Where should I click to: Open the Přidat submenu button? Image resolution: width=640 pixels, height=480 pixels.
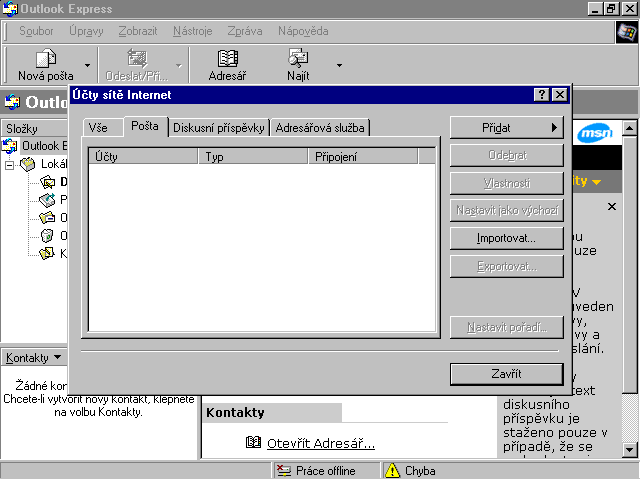tap(507, 128)
